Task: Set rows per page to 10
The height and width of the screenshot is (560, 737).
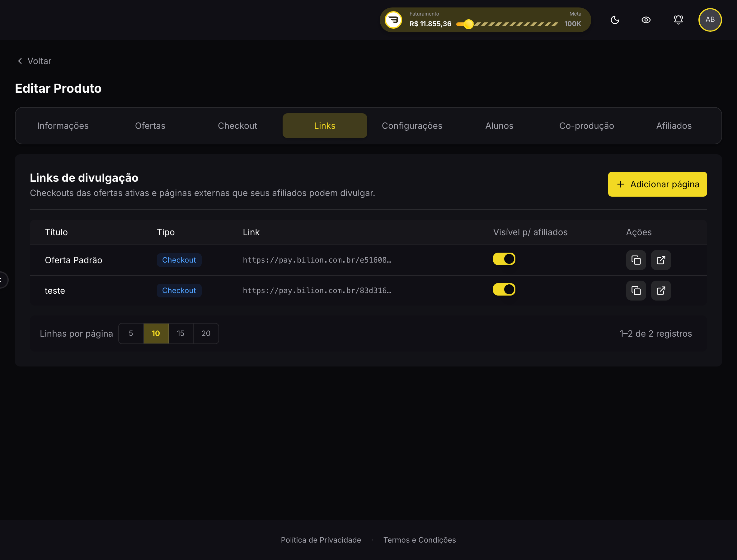Action: (x=156, y=333)
